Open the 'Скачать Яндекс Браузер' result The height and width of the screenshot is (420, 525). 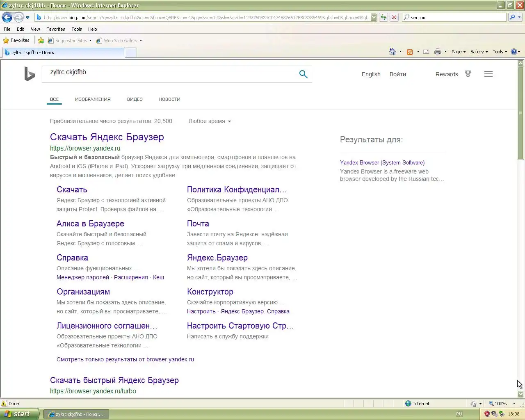[x=107, y=137]
